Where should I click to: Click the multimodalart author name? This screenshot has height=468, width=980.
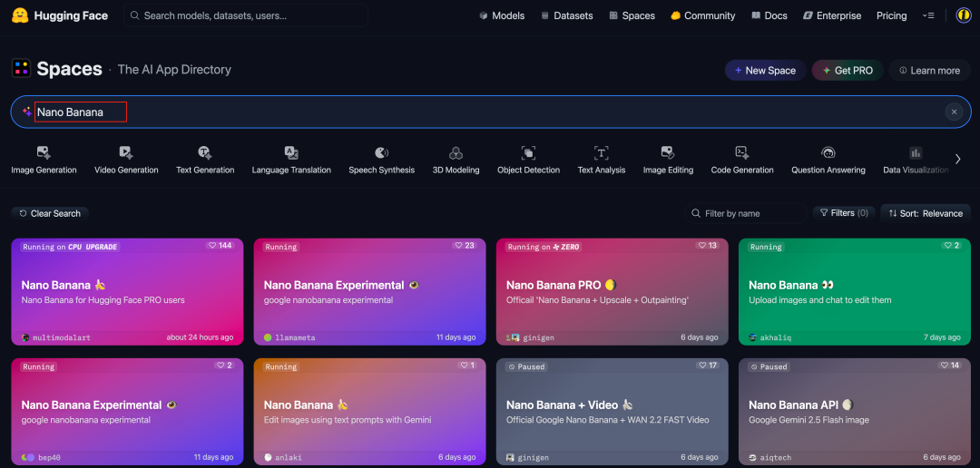(62, 337)
